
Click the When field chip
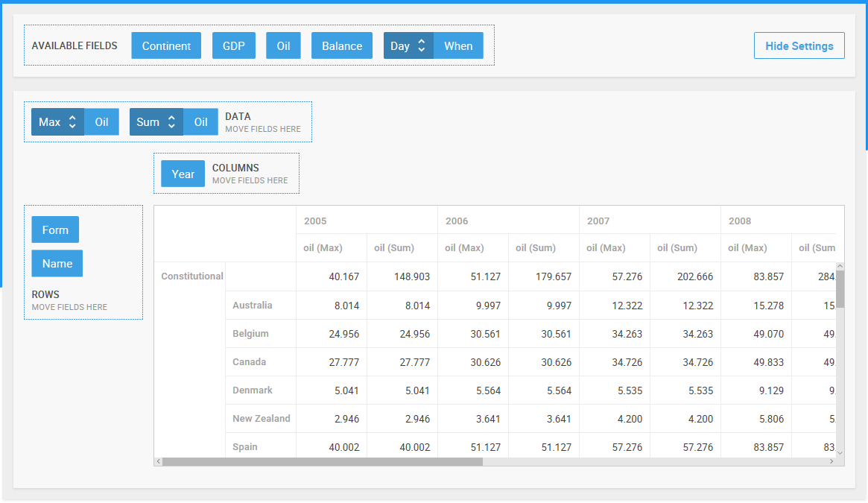pos(458,46)
